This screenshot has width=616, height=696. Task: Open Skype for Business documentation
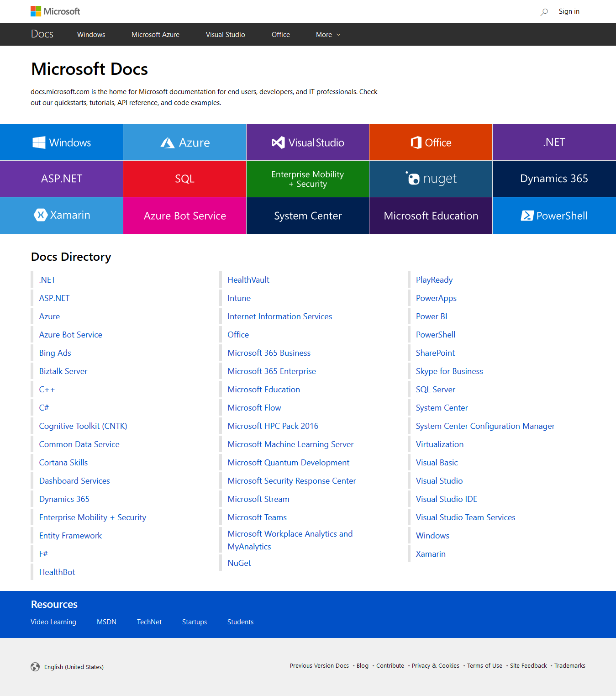click(x=449, y=371)
